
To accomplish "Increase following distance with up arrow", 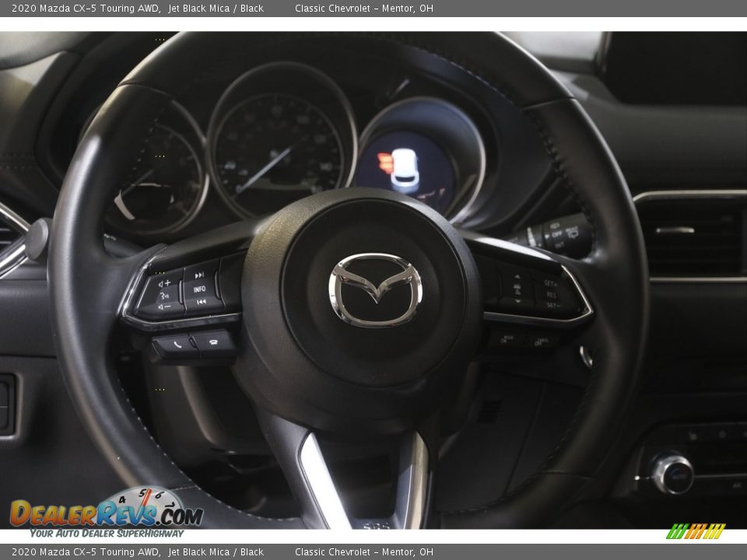I will pos(517,278).
